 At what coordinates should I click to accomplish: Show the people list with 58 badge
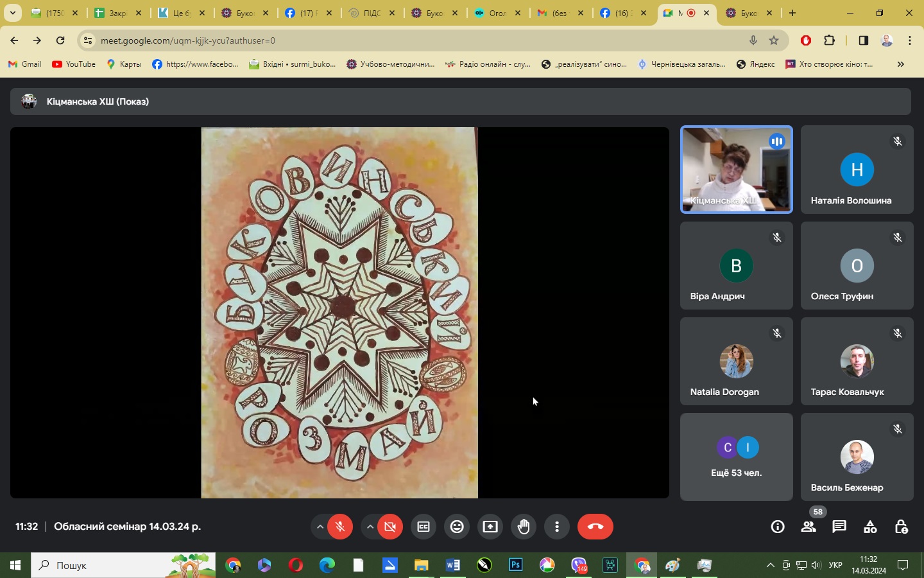809,527
